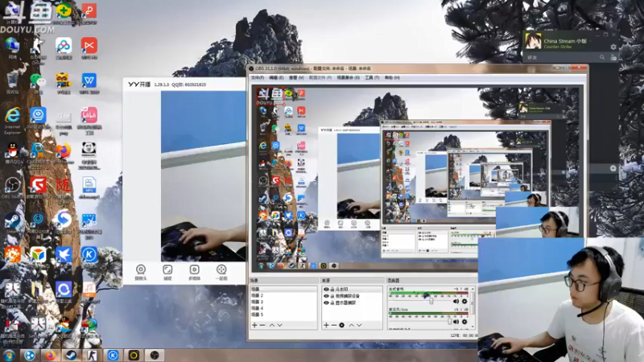The image size is (644, 362).
Task: Open settings gear for first mixer channel
Action: click(x=464, y=301)
